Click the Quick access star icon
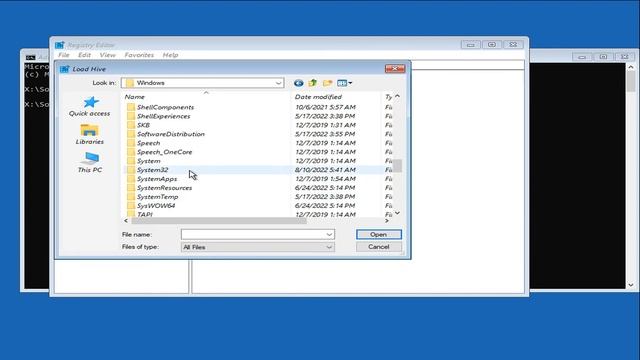640x360 pixels. [x=91, y=102]
